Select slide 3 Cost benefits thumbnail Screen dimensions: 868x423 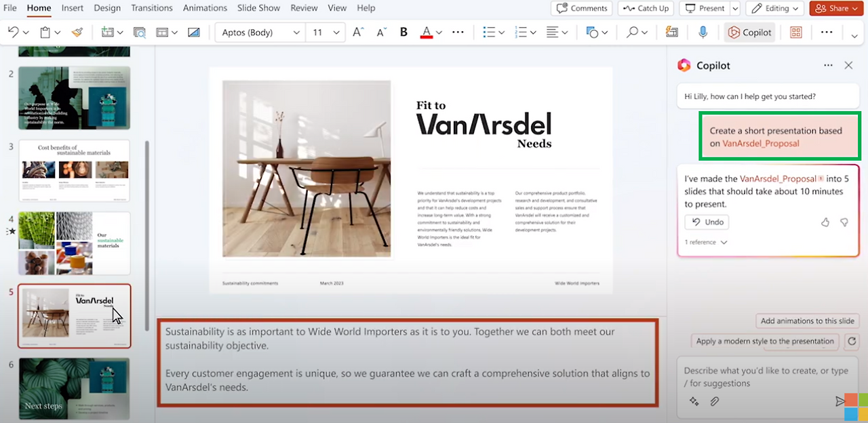coord(74,171)
